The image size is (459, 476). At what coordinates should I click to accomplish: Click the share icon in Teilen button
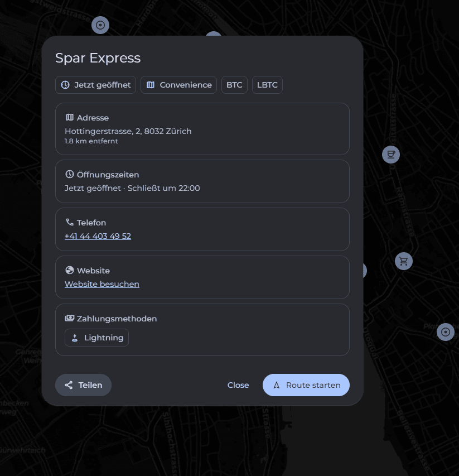69,385
